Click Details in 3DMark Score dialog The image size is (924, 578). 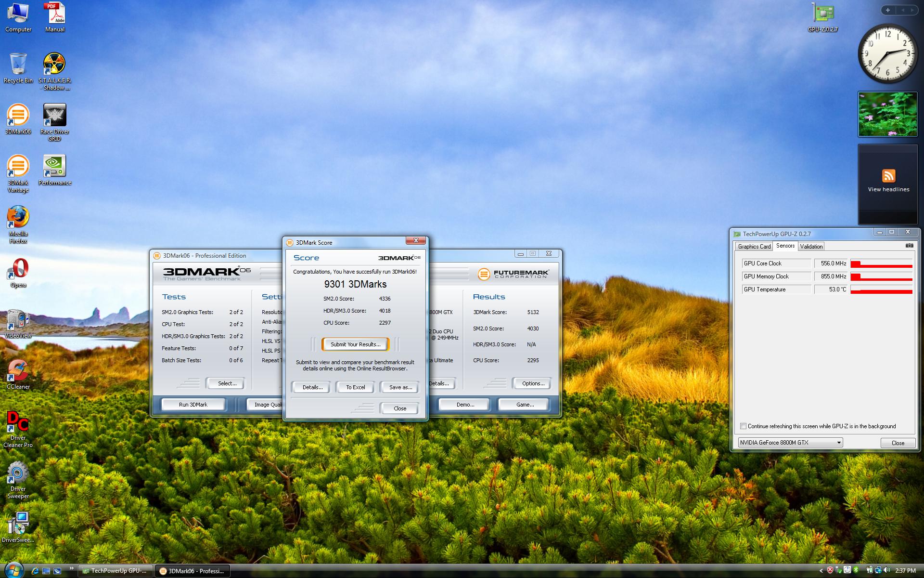pos(312,387)
